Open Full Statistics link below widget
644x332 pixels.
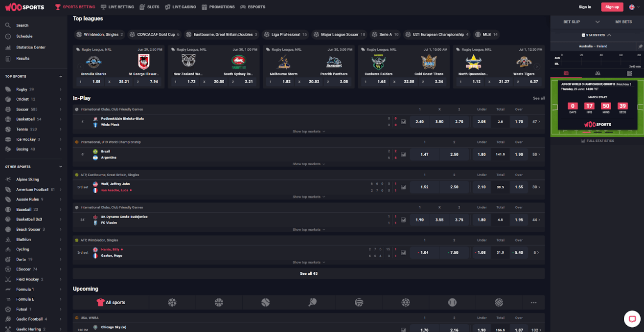tap(598, 141)
